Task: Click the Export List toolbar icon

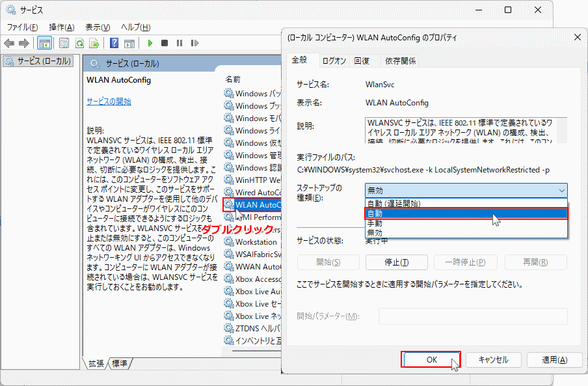Action: click(94, 43)
